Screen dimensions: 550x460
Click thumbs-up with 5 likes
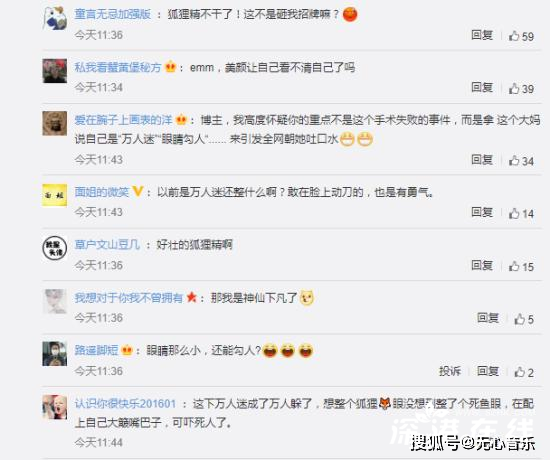click(x=520, y=319)
